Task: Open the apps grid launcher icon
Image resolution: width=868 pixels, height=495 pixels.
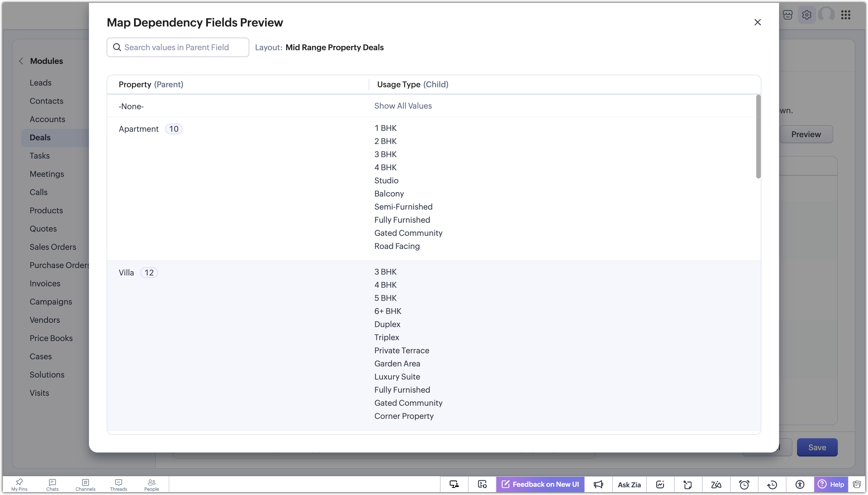Action: click(x=845, y=15)
